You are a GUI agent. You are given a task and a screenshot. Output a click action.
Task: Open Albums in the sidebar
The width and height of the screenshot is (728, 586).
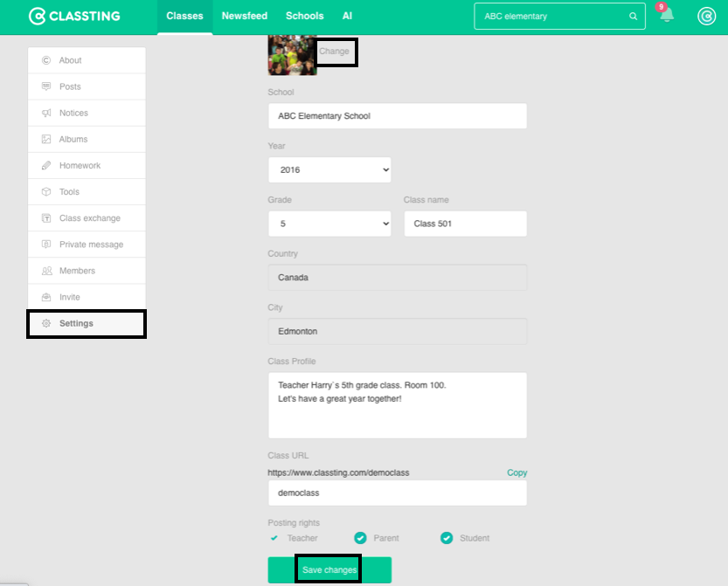pyautogui.click(x=87, y=139)
